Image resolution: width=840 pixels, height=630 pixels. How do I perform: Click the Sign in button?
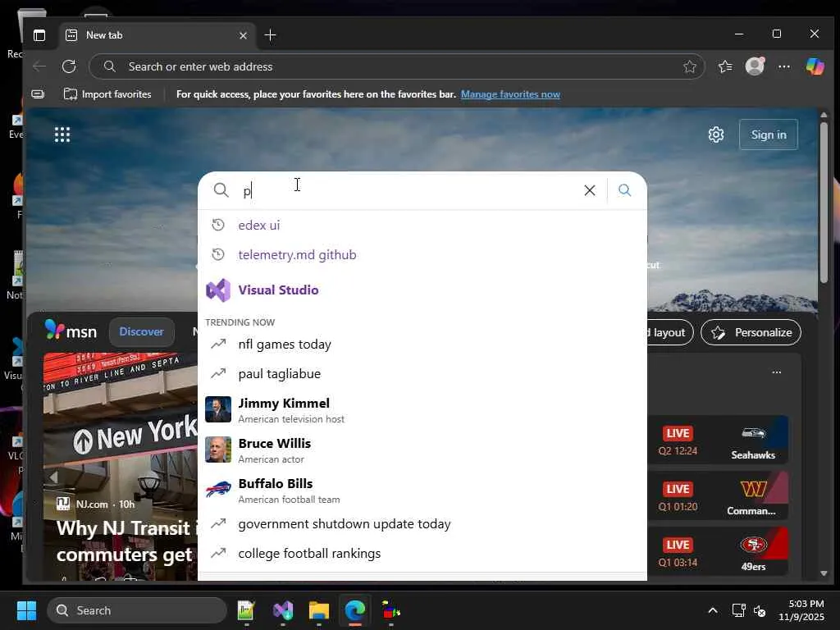[768, 135]
